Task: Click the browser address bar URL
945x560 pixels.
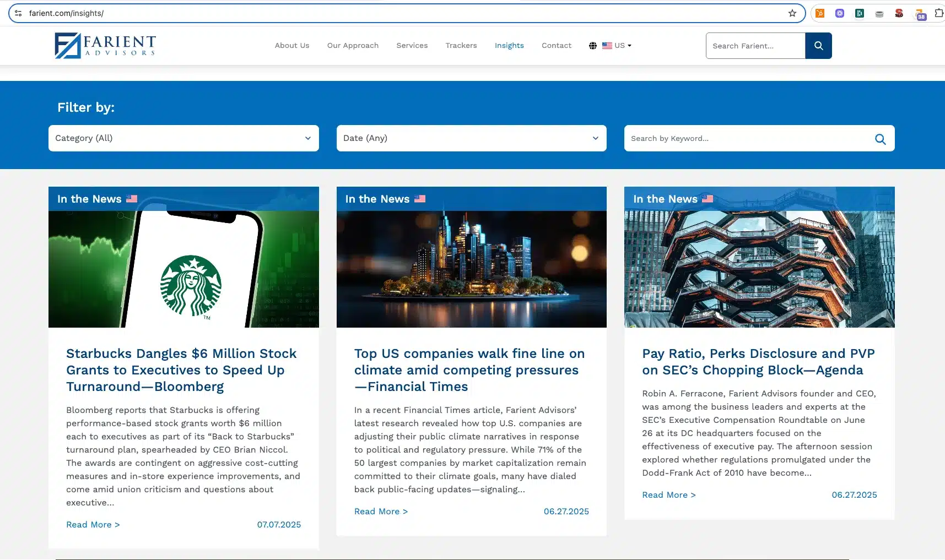Action: pos(67,13)
